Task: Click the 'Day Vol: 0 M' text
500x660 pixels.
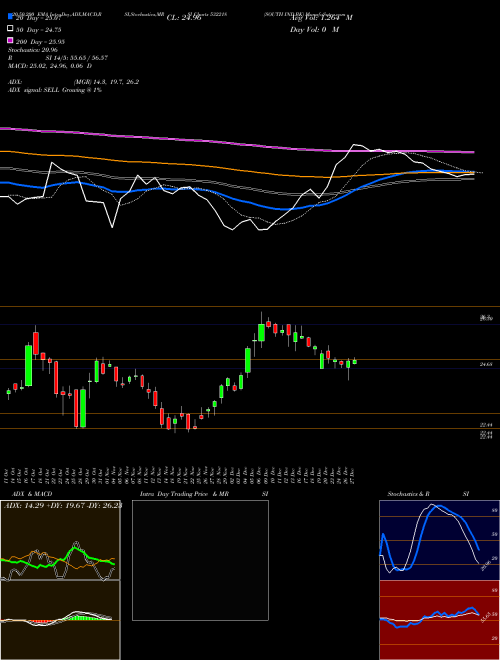Action: (314, 29)
